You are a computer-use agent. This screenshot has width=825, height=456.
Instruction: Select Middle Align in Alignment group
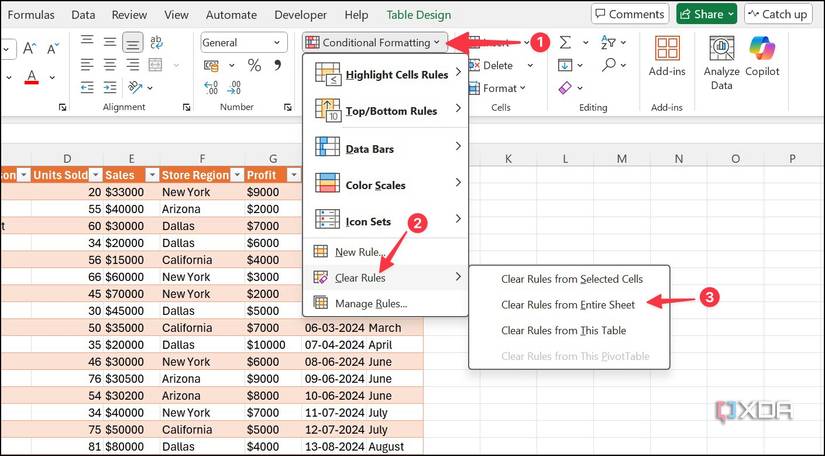click(110, 42)
